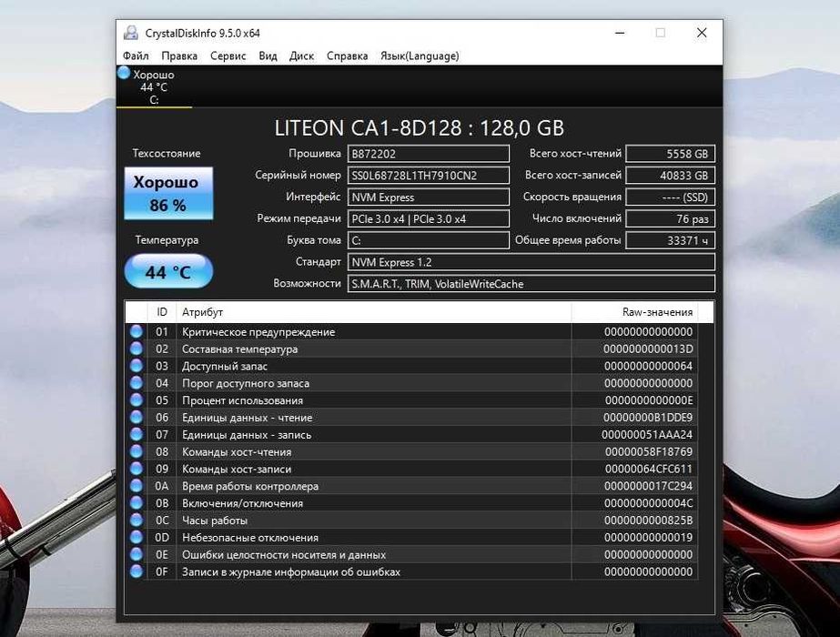Select the raw value 00000000000019
The width and height of the screenshot is (840, 637).
click(x=648, y=537)
